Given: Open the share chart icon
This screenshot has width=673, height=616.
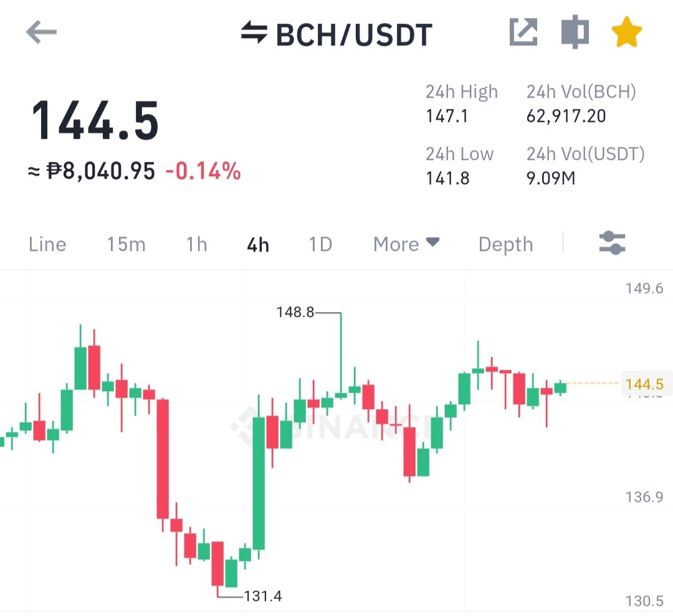Looking at the screenshot, I should 523,32.
